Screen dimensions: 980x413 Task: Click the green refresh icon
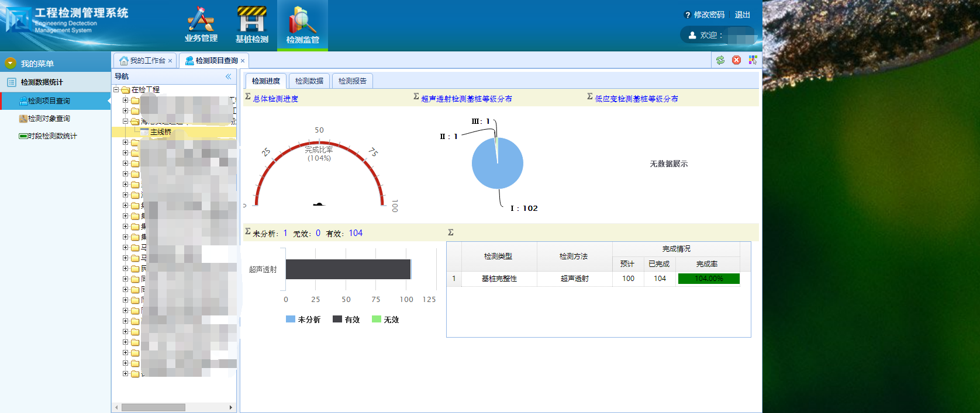pos(720,60)
